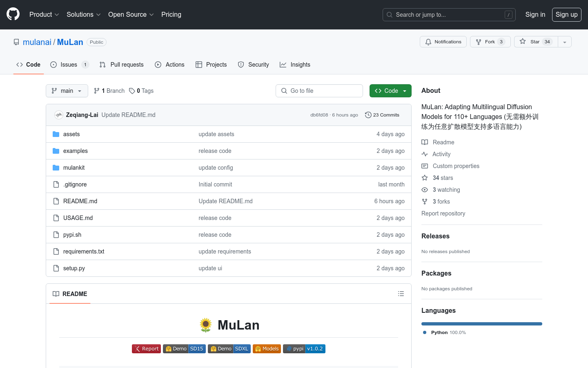
Task: Switch to the Actions tab
Action: (x=170, y=65)
